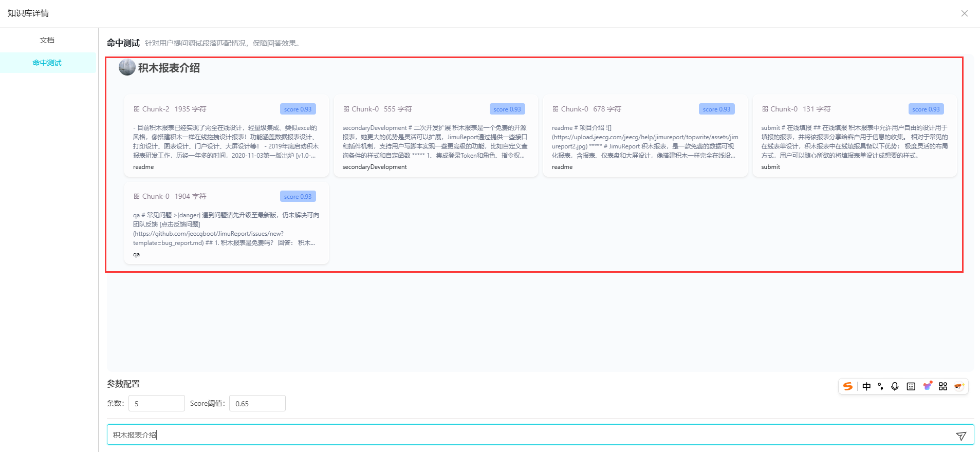Click the Chunk-0 131 字符 title
This screenshot has height=452, width=980.
[801, 109]
